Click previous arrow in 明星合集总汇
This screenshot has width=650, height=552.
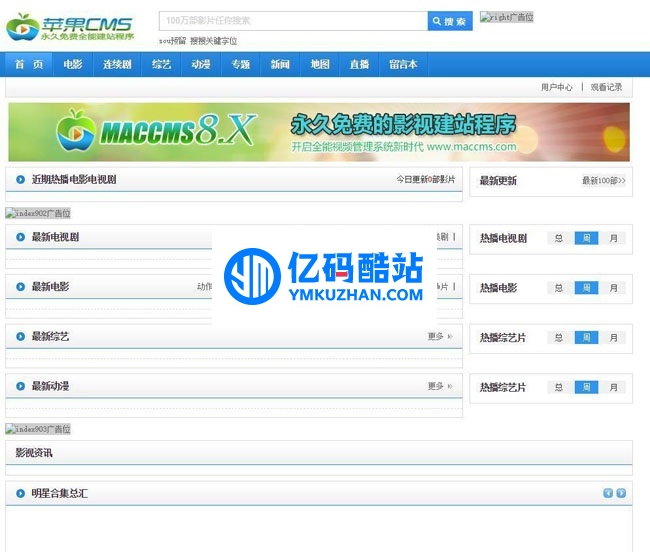608,493
